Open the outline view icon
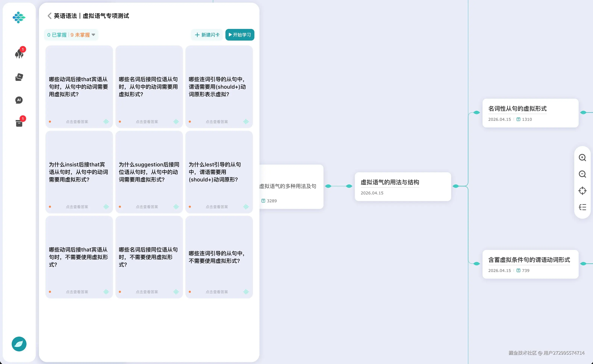The width and height of the screenshot is (593, 364). (582, 207)
